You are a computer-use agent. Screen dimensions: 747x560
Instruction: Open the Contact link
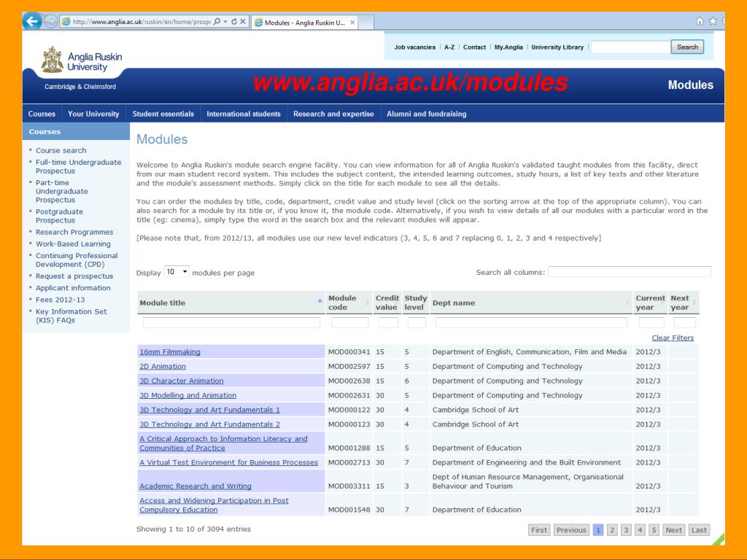coord(474,47)
